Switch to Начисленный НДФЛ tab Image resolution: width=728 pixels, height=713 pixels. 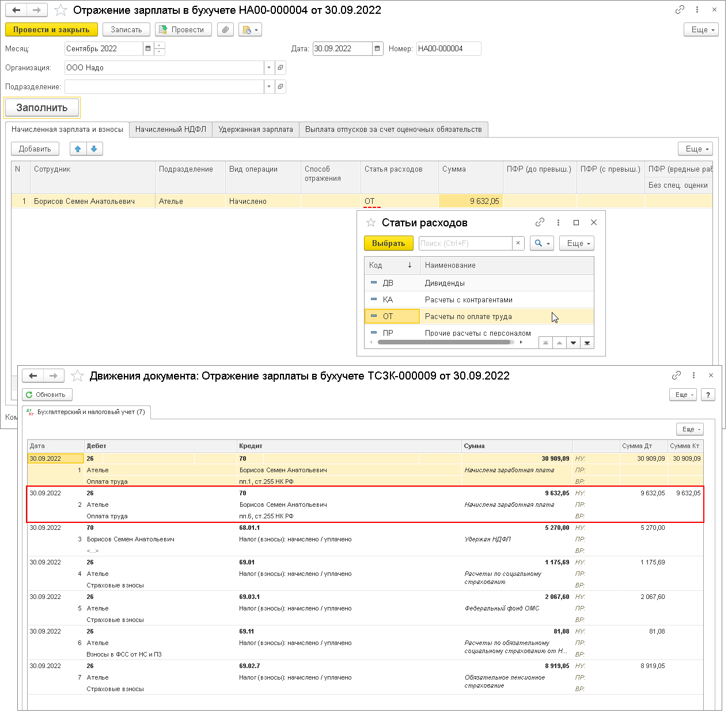tap(170, 130)
